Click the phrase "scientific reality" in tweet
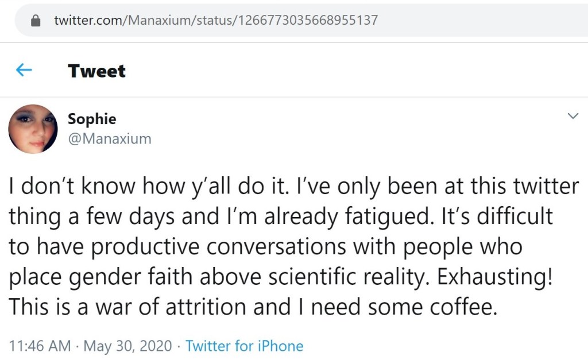Screen dimensions: 588x364 (353, 277)
